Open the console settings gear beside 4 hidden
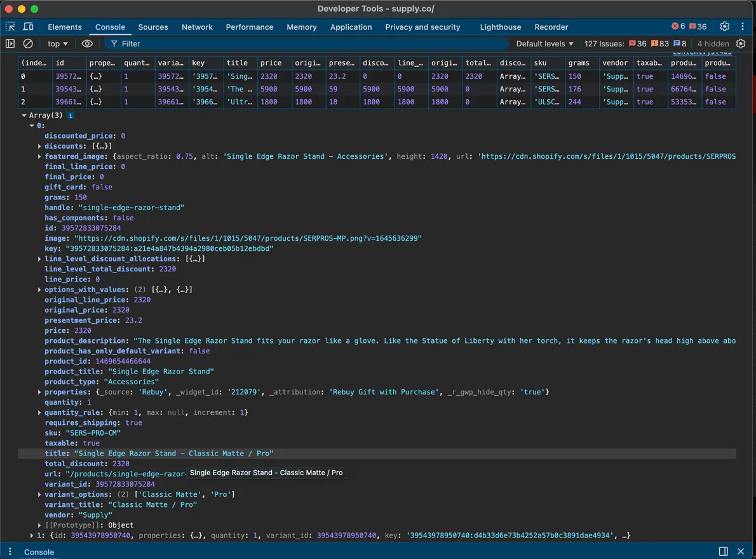The width and height of the screenshot is (756, 559). click(x=741, y=43)
